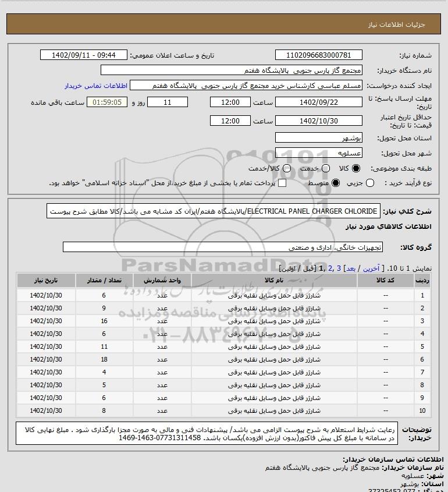Click the response deadline time 12:00 field

(230, 102)
